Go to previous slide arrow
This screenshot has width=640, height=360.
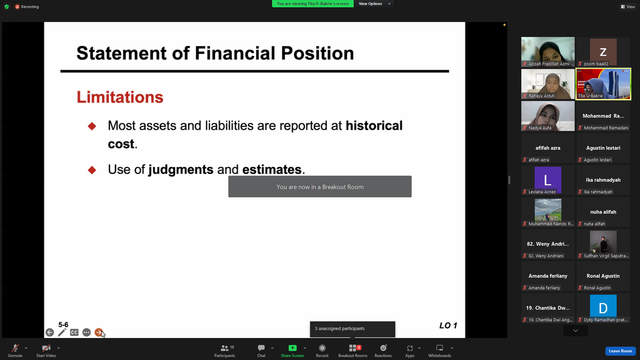[x=50, y=332]
